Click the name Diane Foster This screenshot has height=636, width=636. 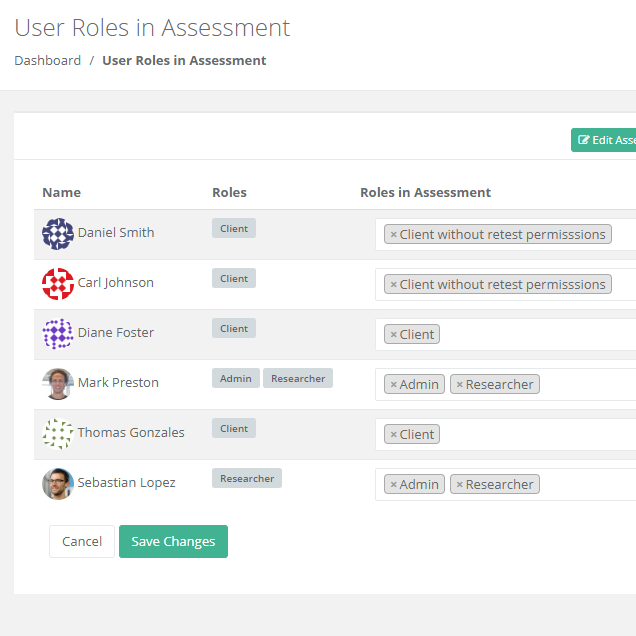[x=116, y=333]
